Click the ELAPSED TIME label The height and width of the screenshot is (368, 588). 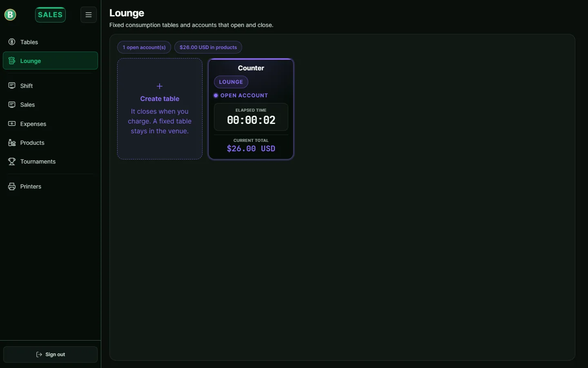point(251,110)
